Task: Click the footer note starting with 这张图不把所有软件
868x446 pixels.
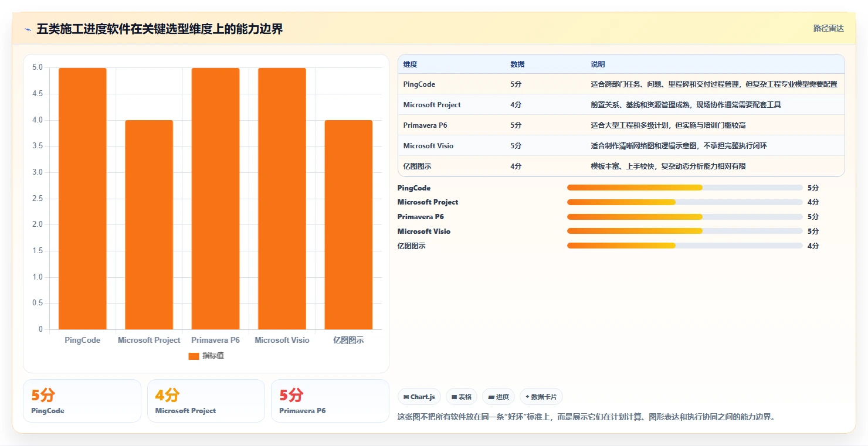Action: [586, 417]
